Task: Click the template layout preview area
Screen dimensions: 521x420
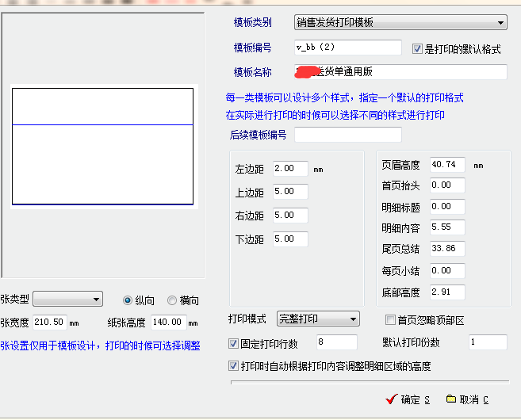Action: 102,146
